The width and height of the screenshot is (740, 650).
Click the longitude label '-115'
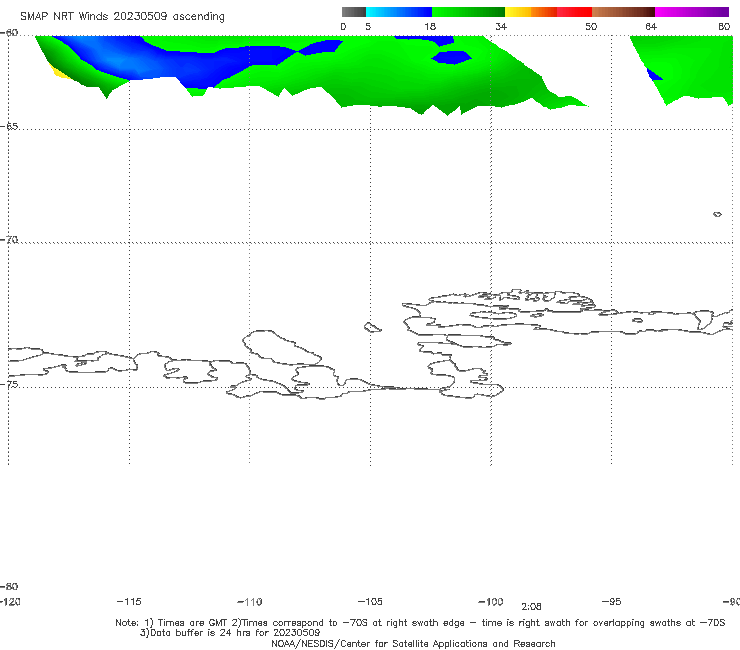click(x=129, y=602)
